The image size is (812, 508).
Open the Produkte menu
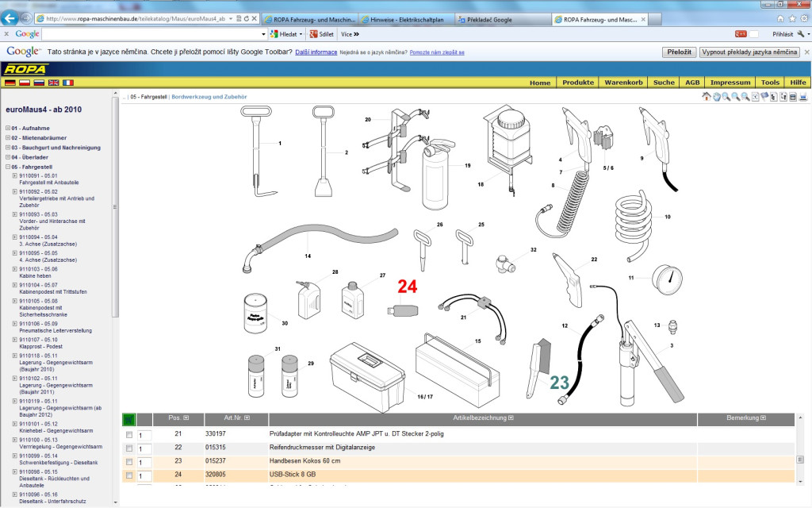578,83
